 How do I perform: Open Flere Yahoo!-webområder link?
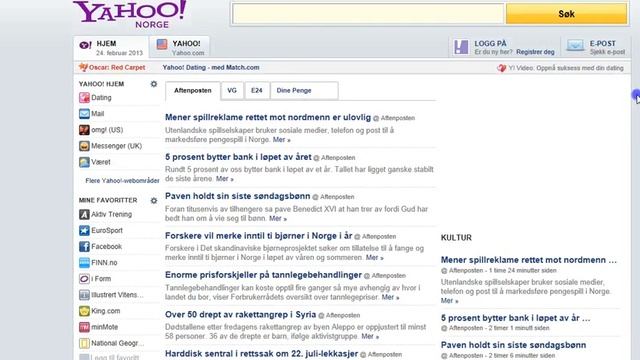122,180
